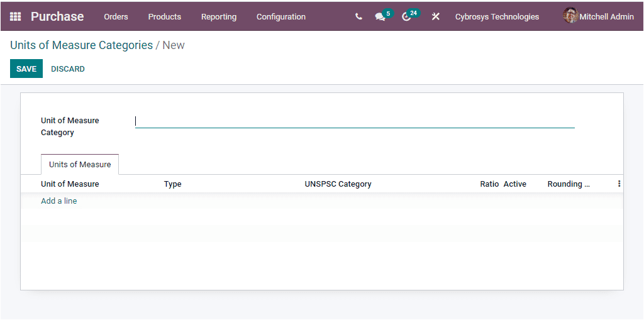
Task: Open the Cybrosys Technologies company switcher
Action: pyautogui.click(x=497, y=17)
